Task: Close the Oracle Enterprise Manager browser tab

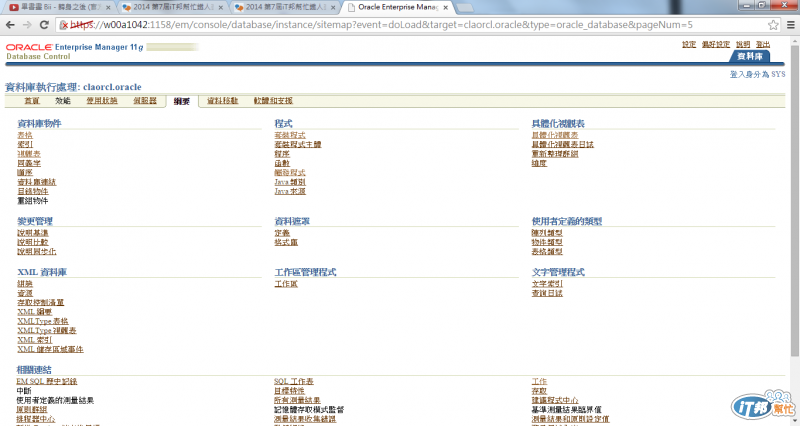Action: click(x=445, y=8)
